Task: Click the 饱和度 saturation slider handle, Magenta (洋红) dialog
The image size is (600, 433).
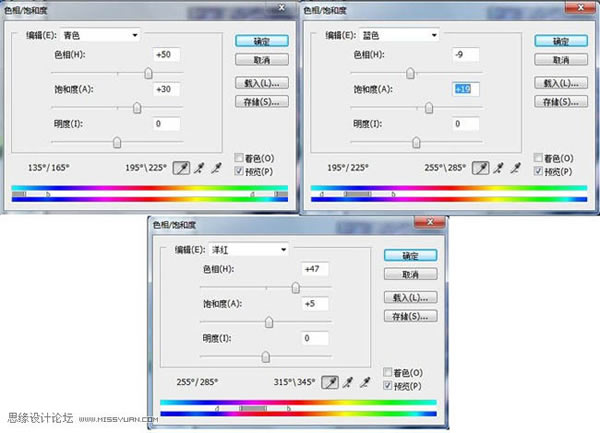Action: [x=269, y=322]
